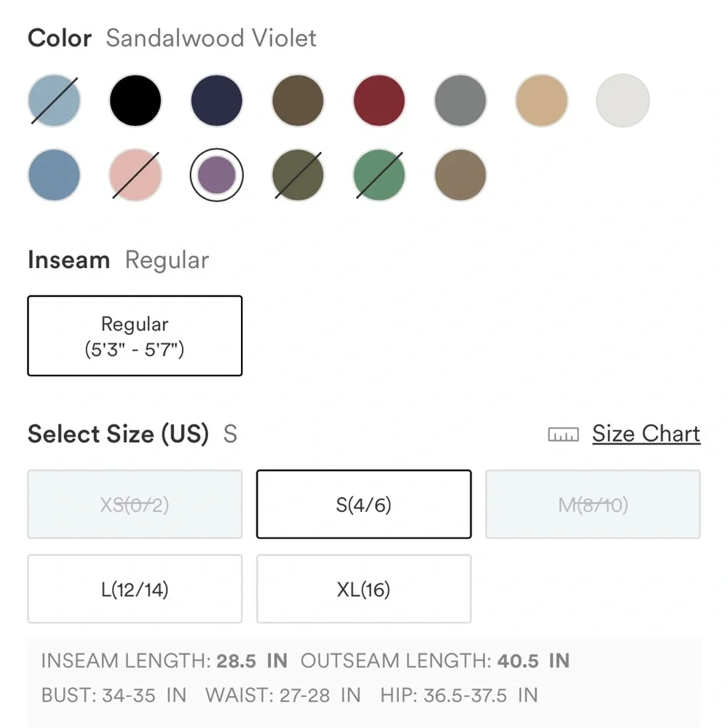Click the crossed-out light blue swatch

pos(54,100)
